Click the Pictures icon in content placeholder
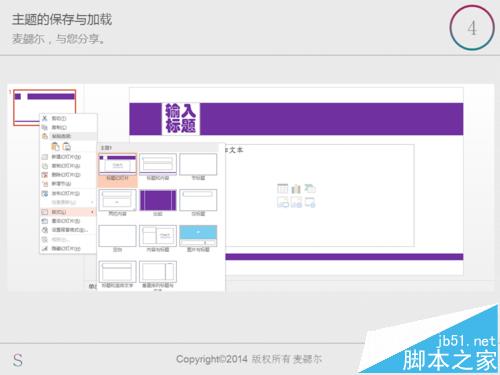Image resolution: width=500 pixels, height=375 pixels. pos(283,202)
